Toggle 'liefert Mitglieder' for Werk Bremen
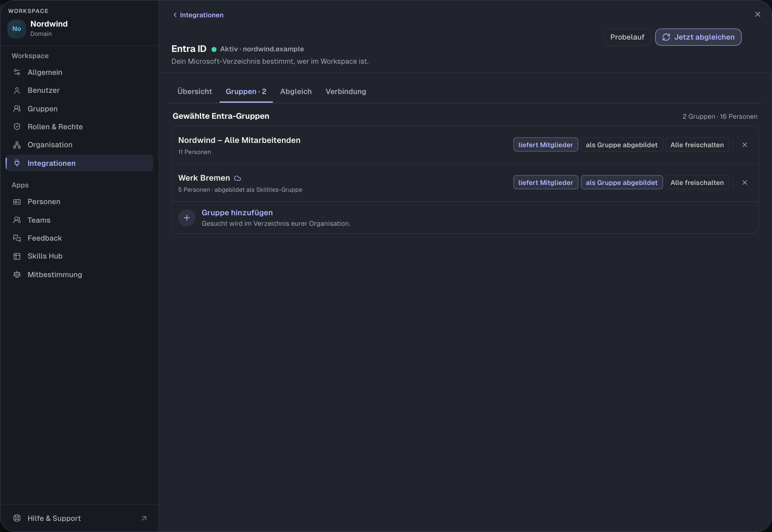Screen dimensions: 772x532 coord(545,182)
